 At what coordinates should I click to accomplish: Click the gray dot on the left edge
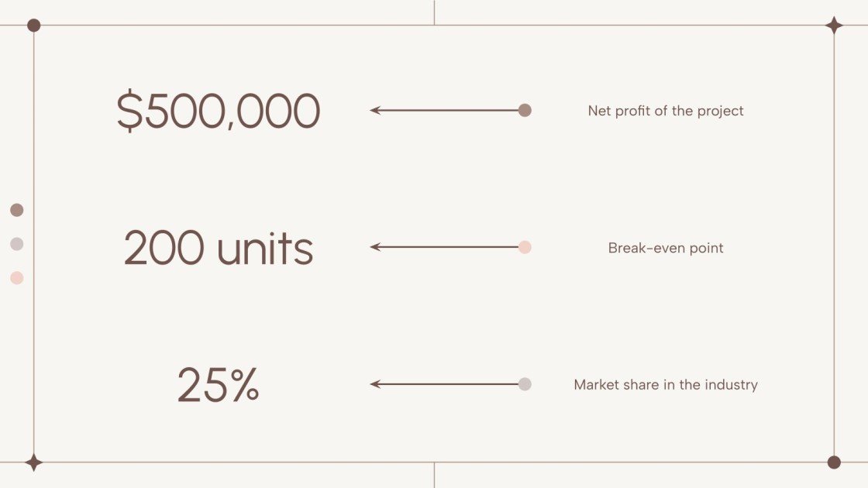pyautogui.click(x=17, y=244)
